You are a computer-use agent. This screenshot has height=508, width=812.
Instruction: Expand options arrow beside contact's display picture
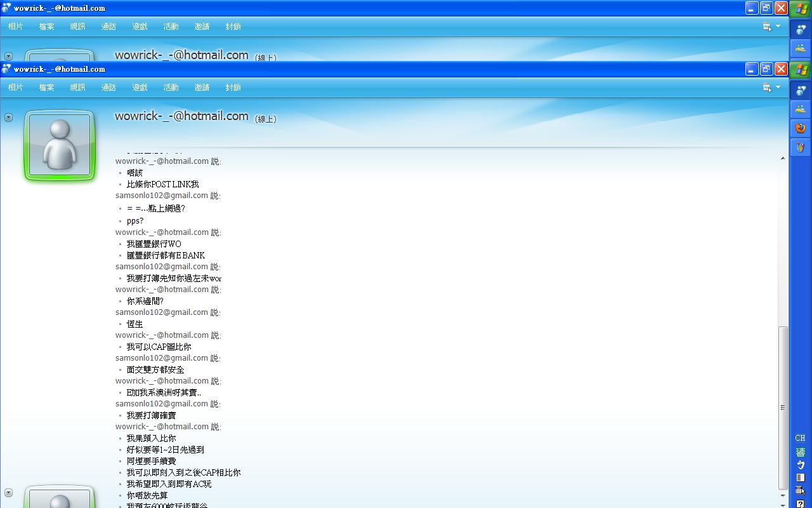(x=8, y=117)
